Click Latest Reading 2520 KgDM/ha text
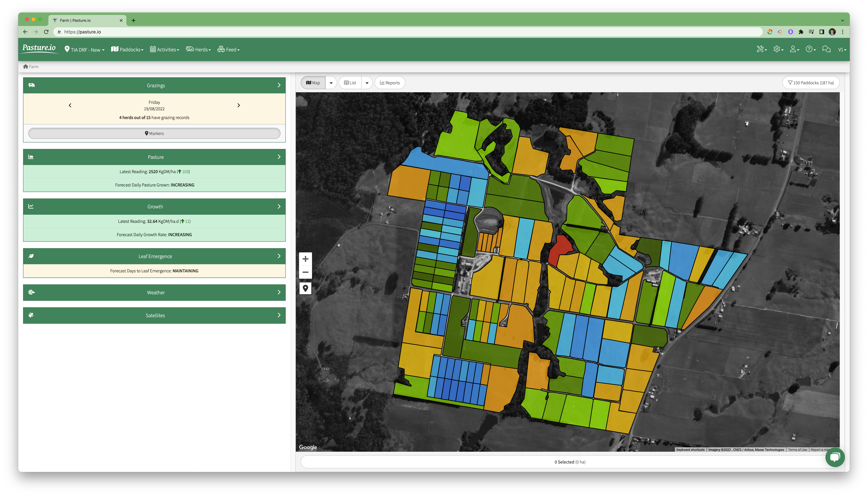Viewport: 868px width, 496px height. click(x=155, y=172)
